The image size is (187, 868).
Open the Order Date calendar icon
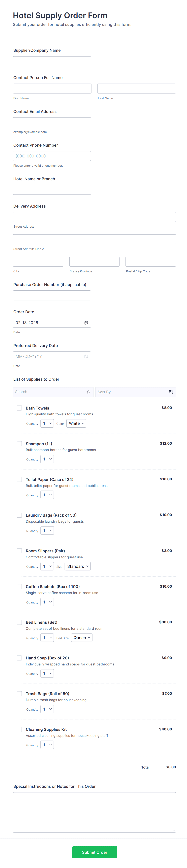[x=86, y=322]
